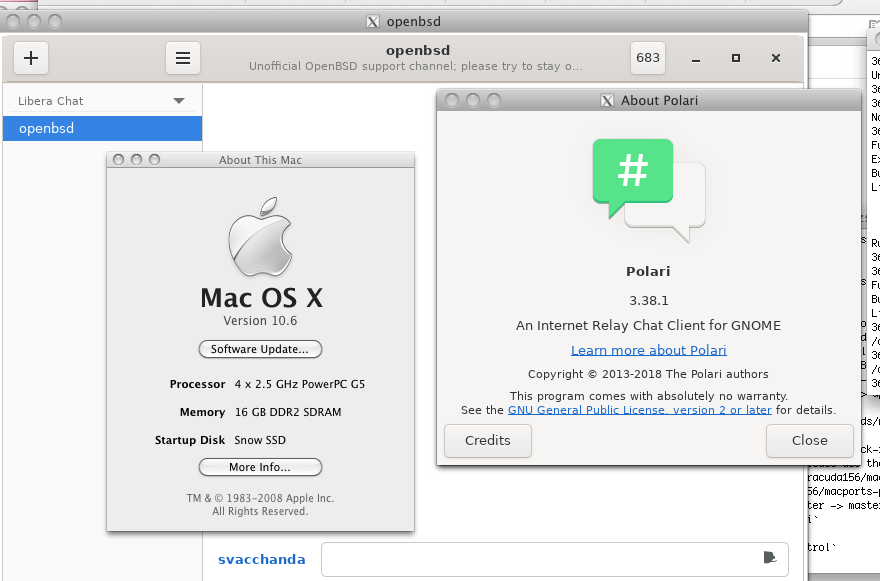Open the Learn more about Polari link
The height and width of the screenshot is (581, 880).
pyautogui.click(x=648, y=350)
